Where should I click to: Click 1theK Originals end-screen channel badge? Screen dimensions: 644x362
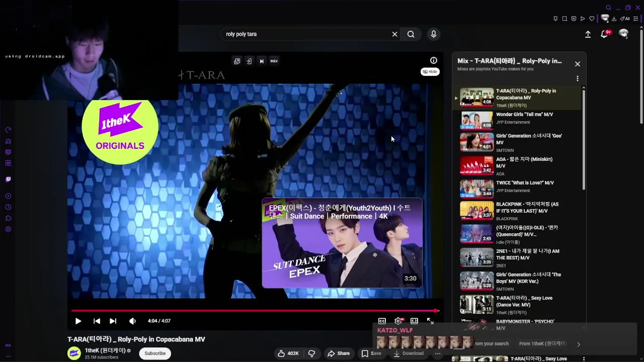coord(120,127)
